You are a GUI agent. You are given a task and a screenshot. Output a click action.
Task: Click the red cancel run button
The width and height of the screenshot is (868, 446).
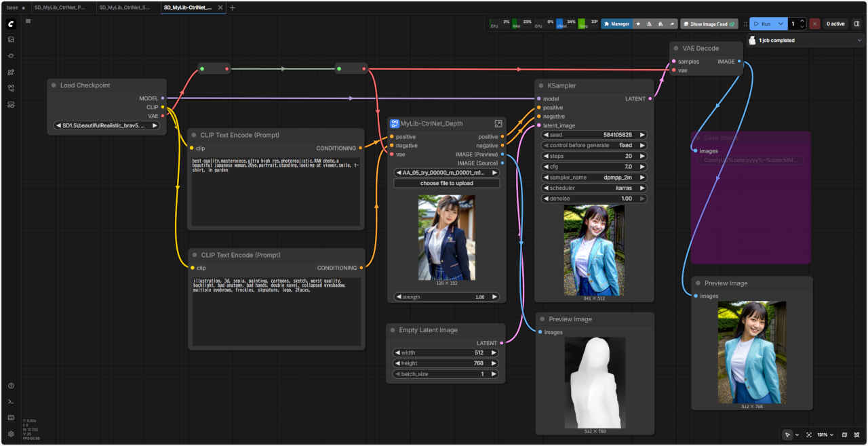tap(814, 24)
